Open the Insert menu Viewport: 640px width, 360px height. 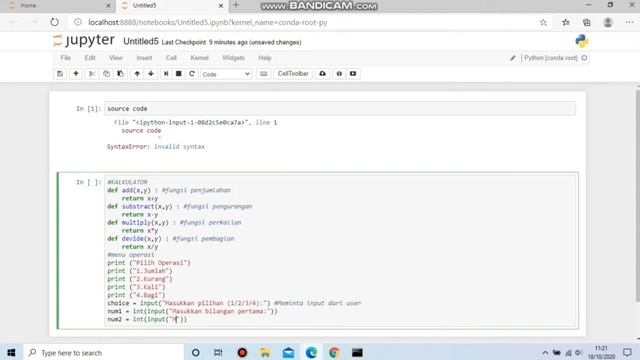144,58
